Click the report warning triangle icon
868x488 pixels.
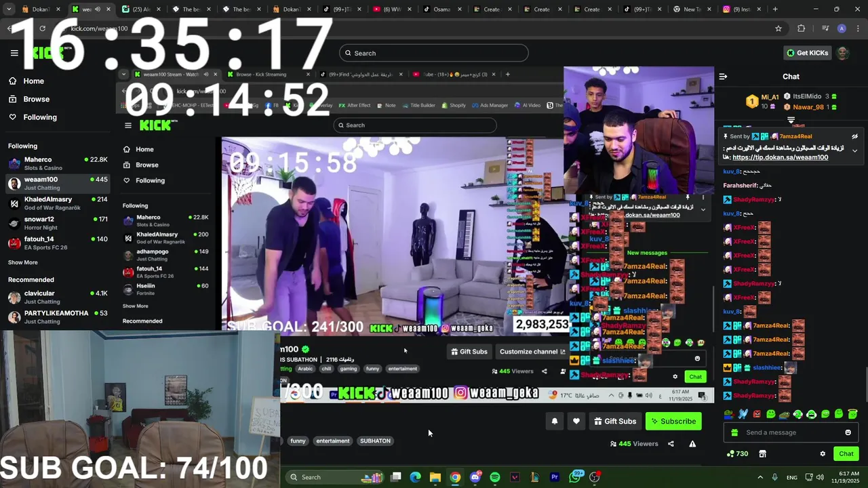point(692,444)
